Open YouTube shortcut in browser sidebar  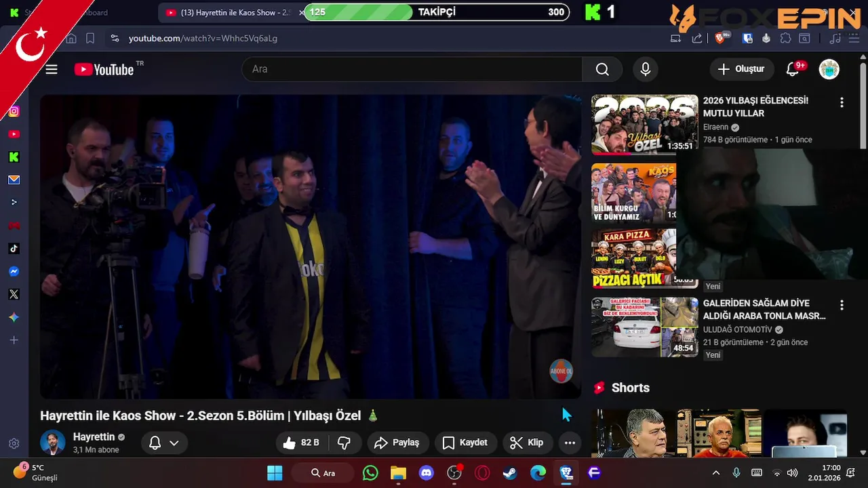(x=14, y=134)
